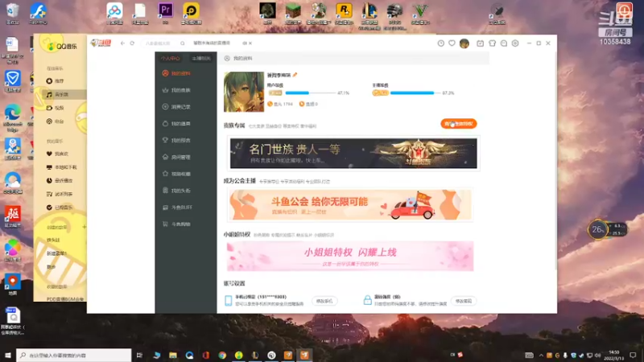Open the message bubble icon in Douyu header

pos(504,43)
